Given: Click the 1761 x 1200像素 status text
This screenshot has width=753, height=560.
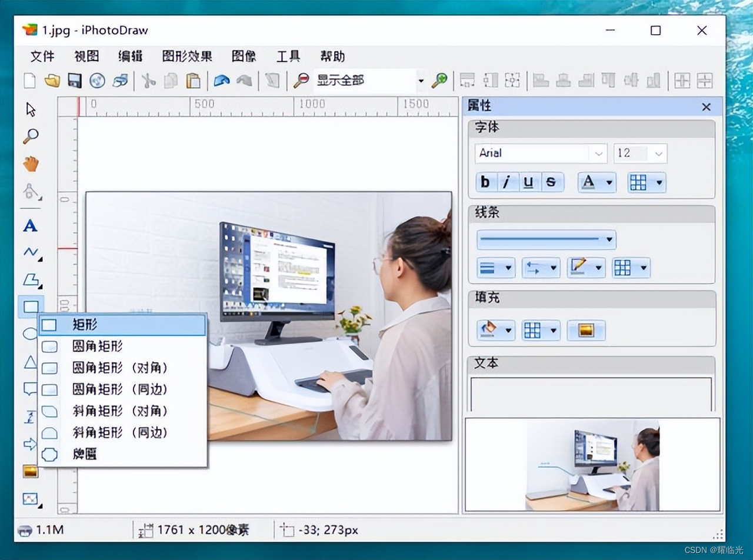Looking at the screenshot, I should pos(203,530).
